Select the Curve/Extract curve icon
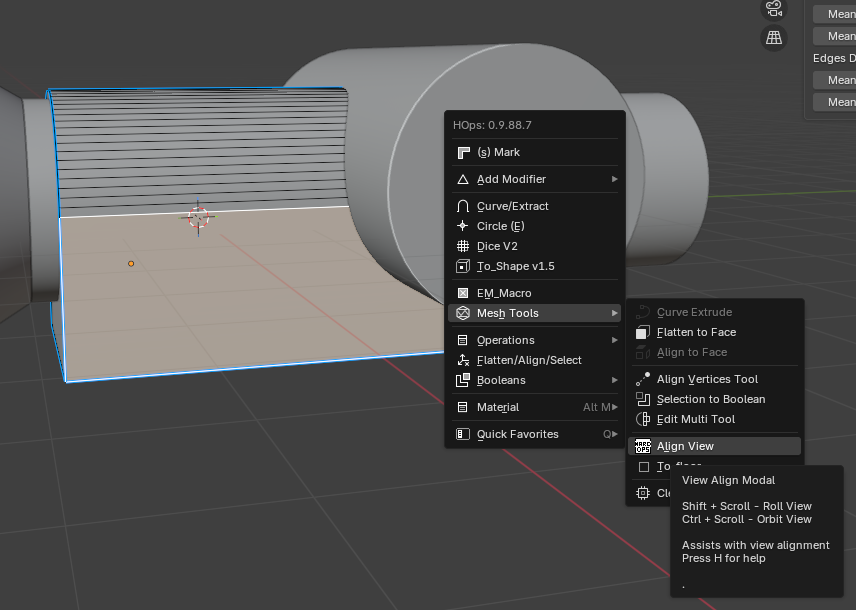The image size is (856, 610). [x=463, y=206]
